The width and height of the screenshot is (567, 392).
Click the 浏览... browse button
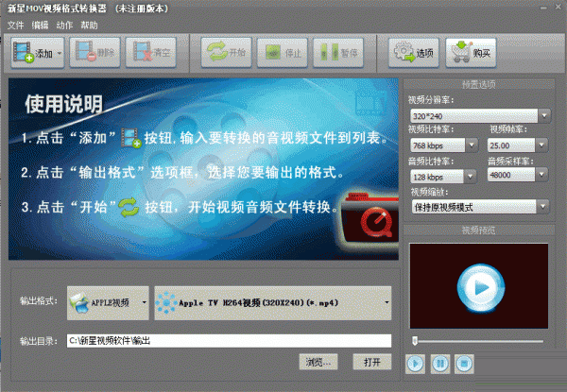click(x=318, y=362)
